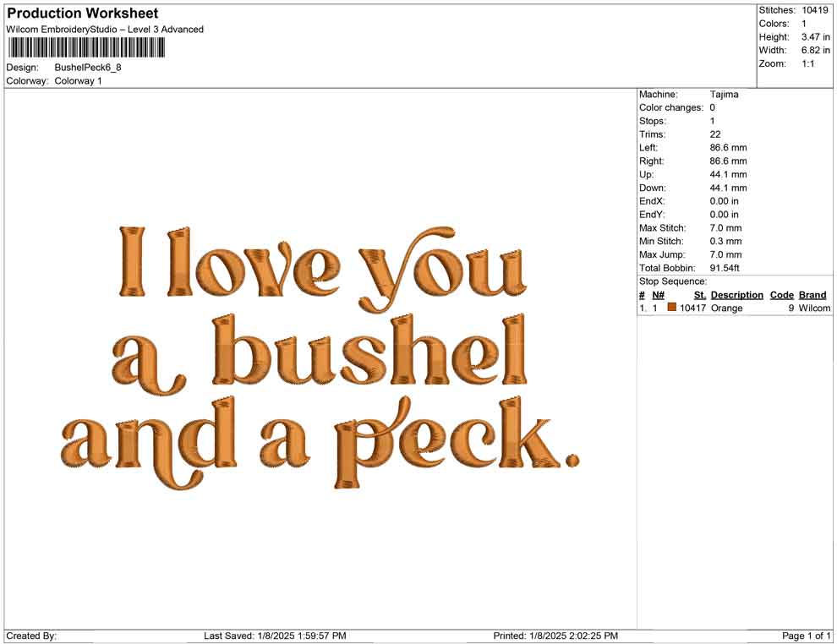
Task: Click the 'St.' column header
Action: coord(700,295)
